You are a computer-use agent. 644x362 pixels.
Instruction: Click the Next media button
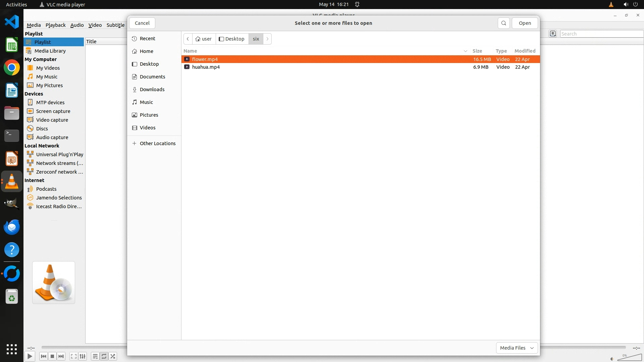point(61,356)
